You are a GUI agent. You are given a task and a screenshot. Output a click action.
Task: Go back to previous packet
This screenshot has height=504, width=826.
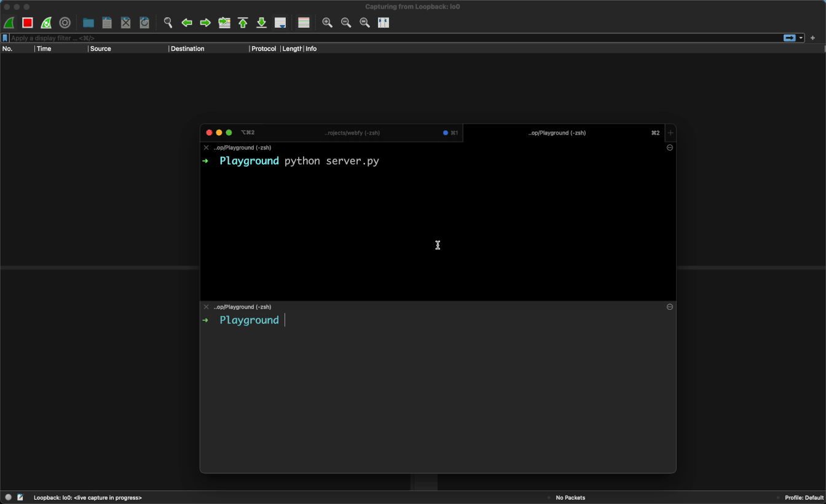187,23
